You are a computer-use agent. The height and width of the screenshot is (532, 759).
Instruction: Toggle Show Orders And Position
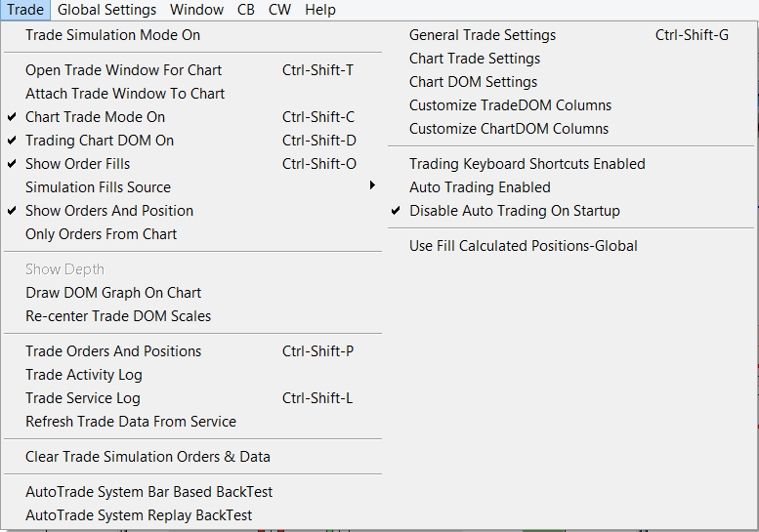click(108, 211)
